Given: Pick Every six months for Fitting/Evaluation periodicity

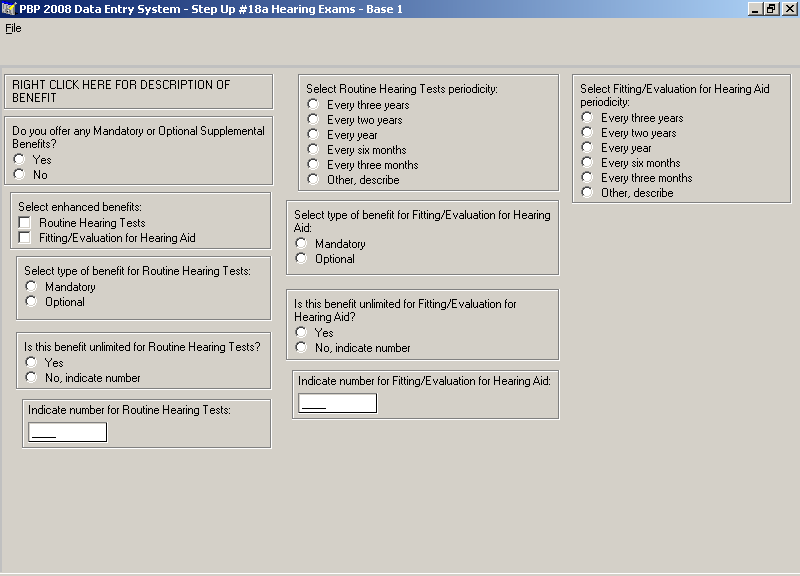Looking at the screenshot, I should [x=587, y=163].
